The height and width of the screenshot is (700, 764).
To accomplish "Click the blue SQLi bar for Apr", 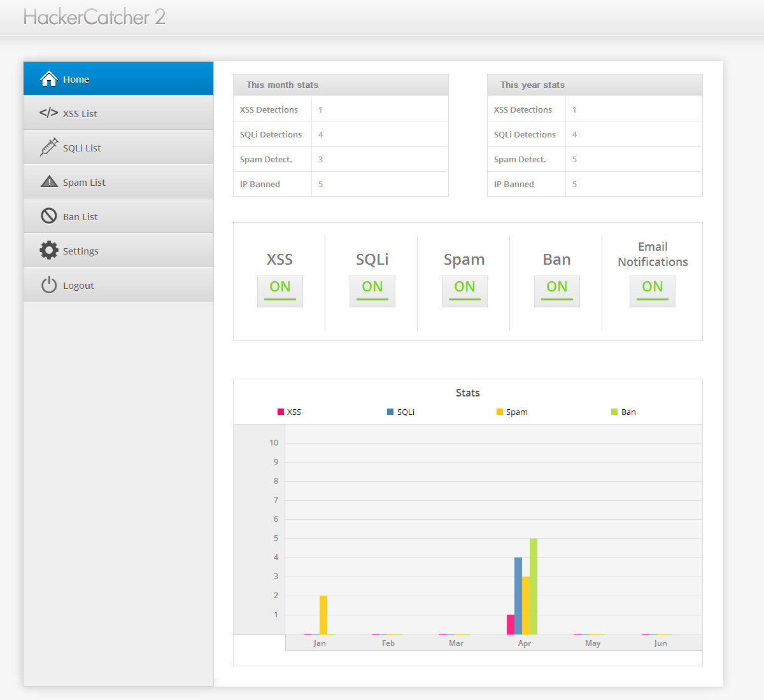I will pyautogui.click(x=518, y=596).
